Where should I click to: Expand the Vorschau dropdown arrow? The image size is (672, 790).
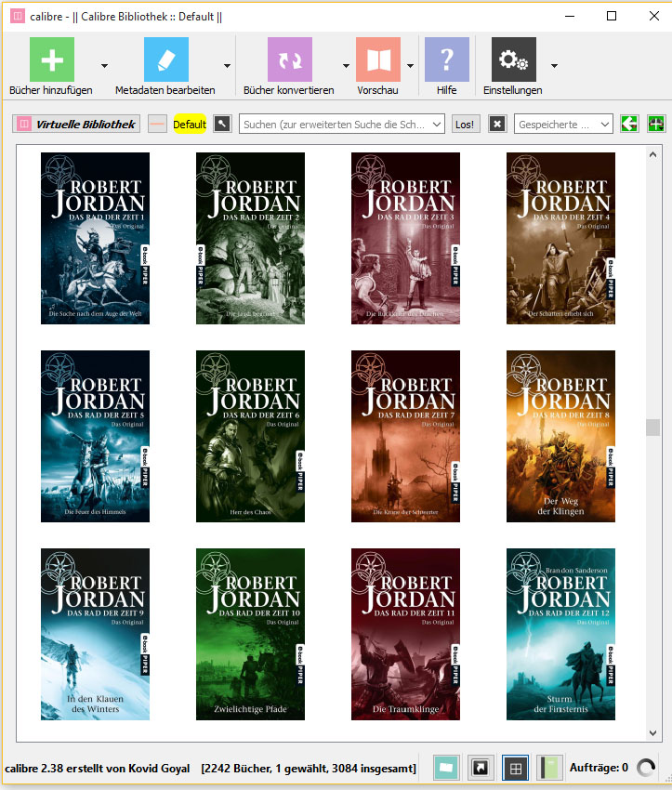410,65
